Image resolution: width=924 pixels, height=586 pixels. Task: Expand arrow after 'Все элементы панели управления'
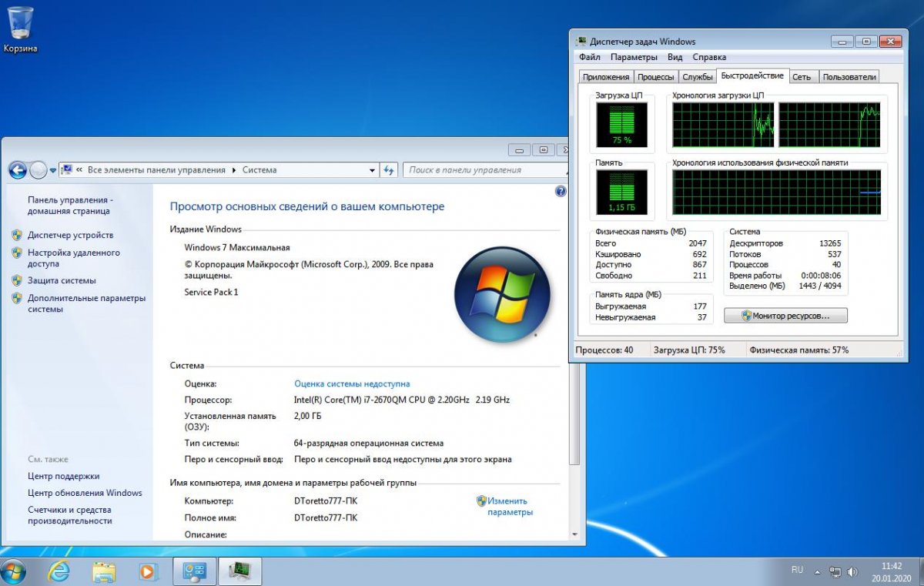234,170
